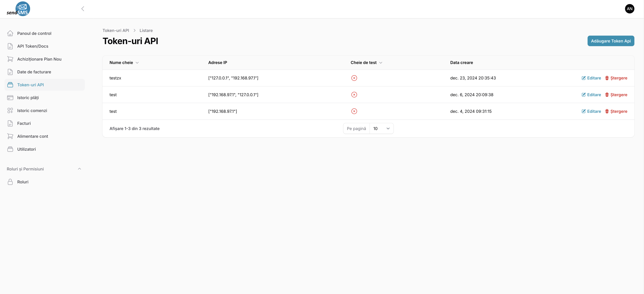Click the Roluri lock icon
The image size is (644, 294).
[10, 182]
